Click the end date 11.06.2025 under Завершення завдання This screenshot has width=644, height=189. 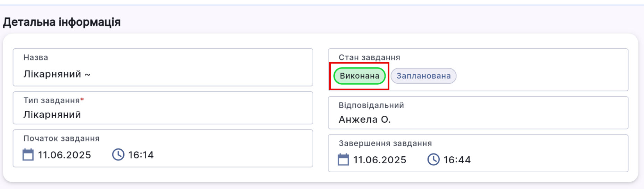pyautogui.click(x=380, y=160)
